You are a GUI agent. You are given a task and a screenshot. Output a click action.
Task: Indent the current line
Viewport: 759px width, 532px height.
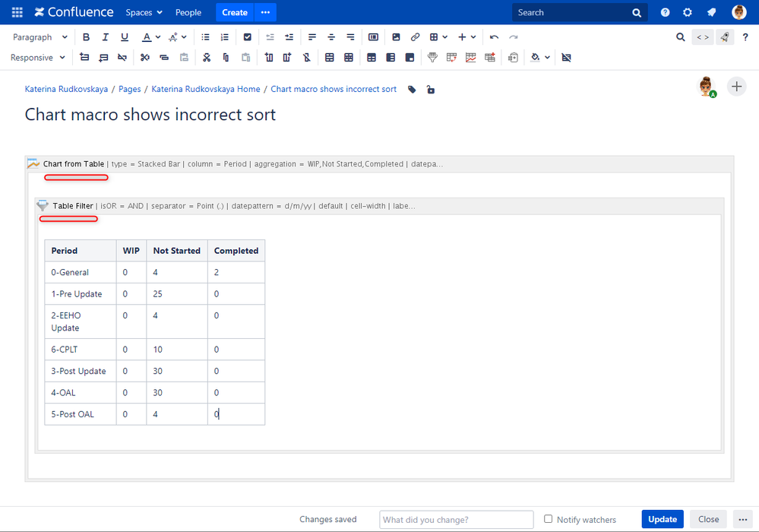click(x=289, y=37)
